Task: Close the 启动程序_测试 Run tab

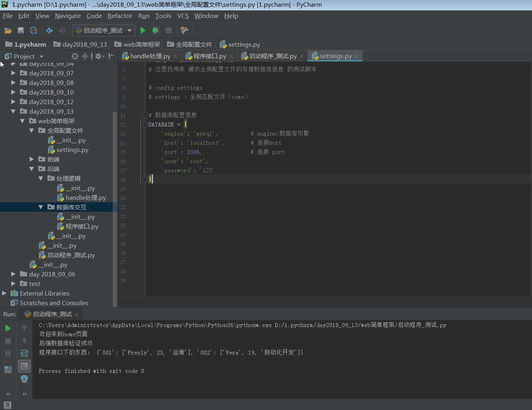Action: [x=77, y=314]
